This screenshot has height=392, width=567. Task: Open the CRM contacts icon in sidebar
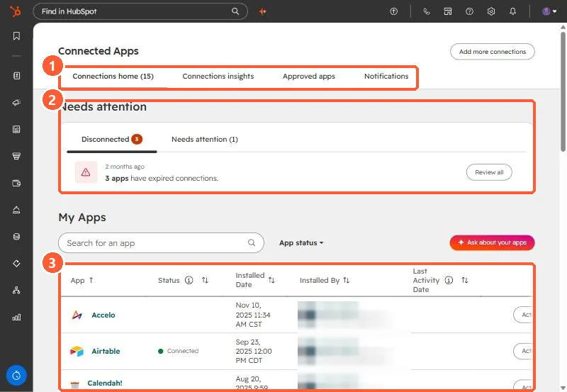16,76
